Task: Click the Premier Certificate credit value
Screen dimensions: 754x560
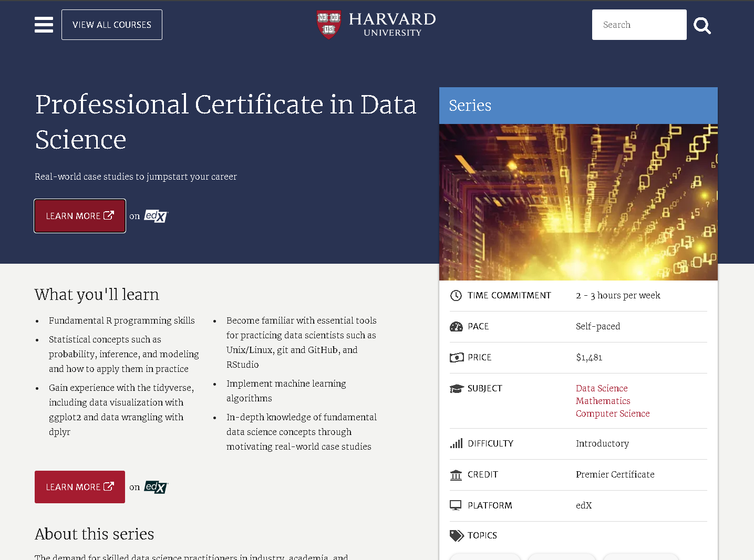Action: point(615,474)
